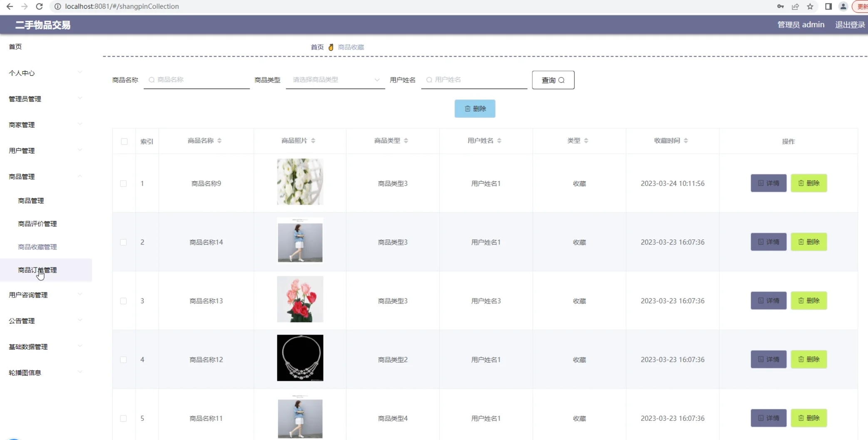Check the checkbox for row 3 商品名称13
Viewport: 868px width, 440px height.
[123, 301]
